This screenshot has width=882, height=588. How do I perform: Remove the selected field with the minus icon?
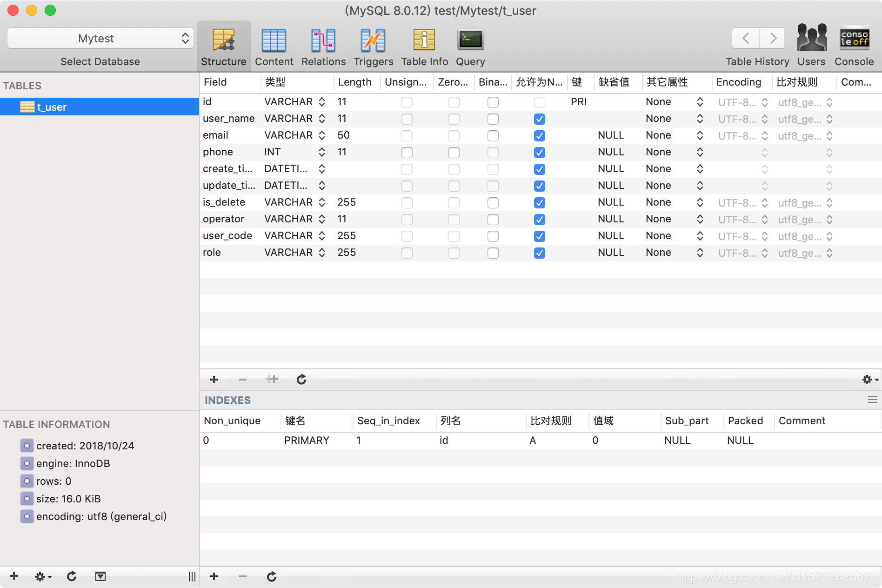[x=243, y=380]
